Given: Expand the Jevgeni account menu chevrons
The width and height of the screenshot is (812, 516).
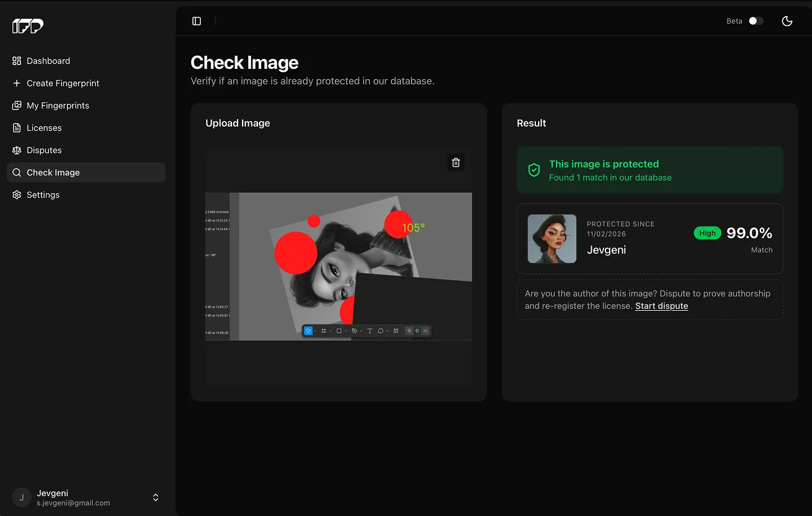Looking at the screenshot, I should pos(156,497).
